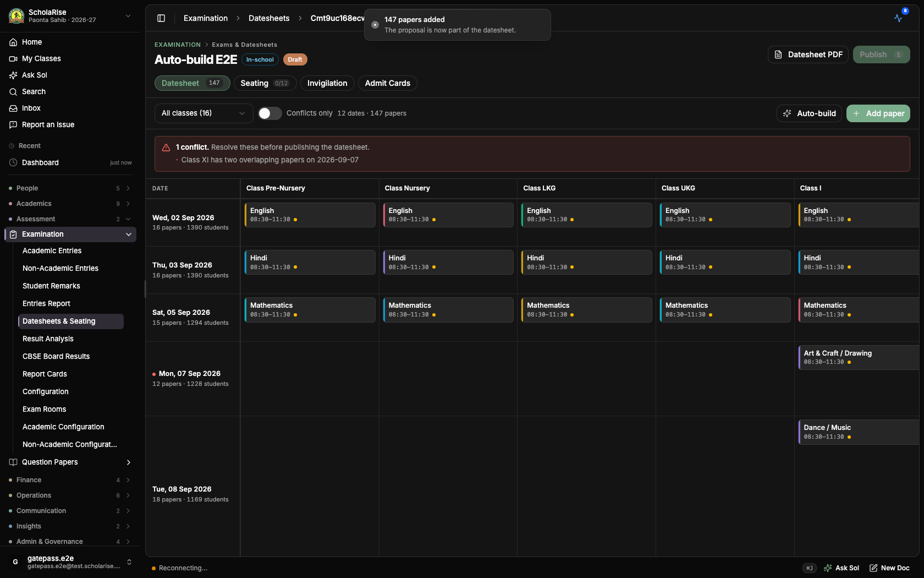Expand the Finance section
The width and height of the screenshot is (924, 578).
pyautogui.click(x=70, y=480)
